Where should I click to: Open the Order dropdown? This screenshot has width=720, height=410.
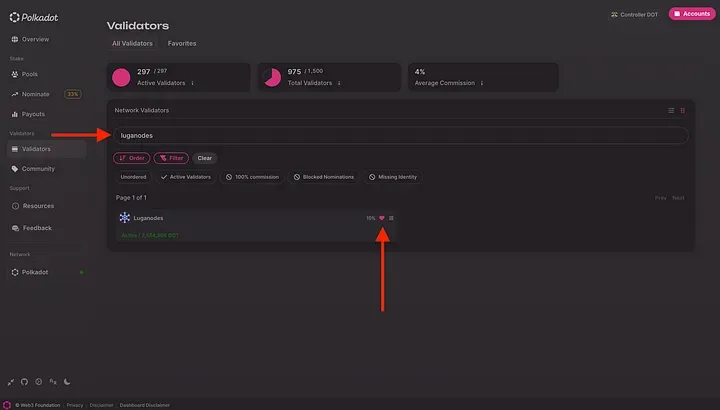[131, 158]
